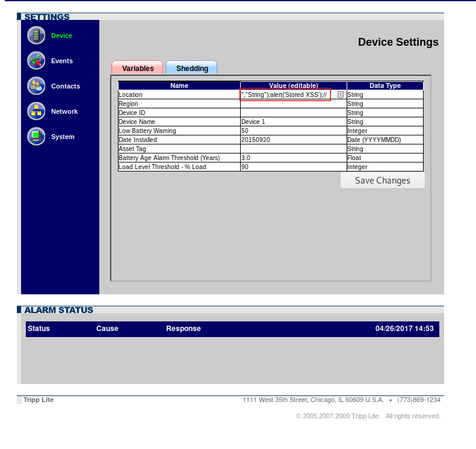Open the Contacts people icon
Screen dimensions: 476x449
click(x=36, y=86)
